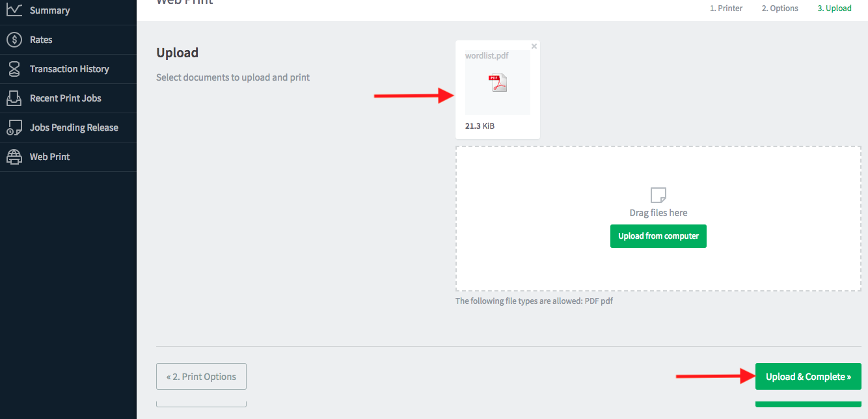This screenshot has width=868, height=419.
Task: Click the Jobs Pending Release icon
Action: point(14,128)
